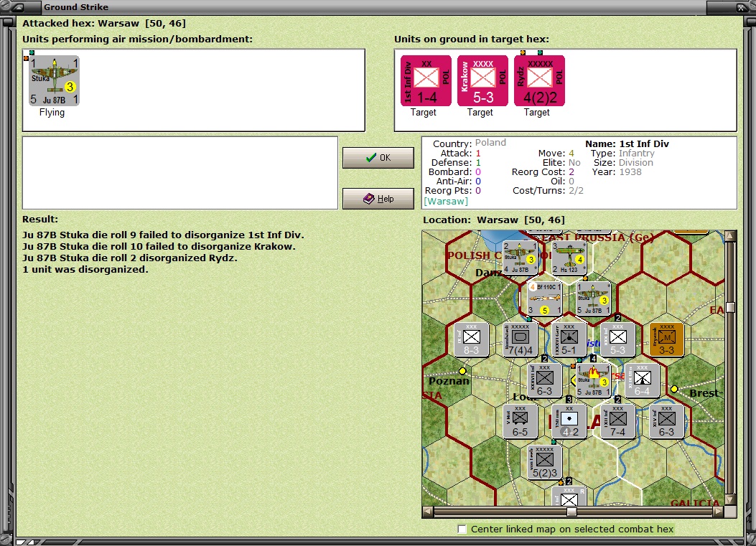Click the orange 3-3 unit counter on map

(667, 340)
